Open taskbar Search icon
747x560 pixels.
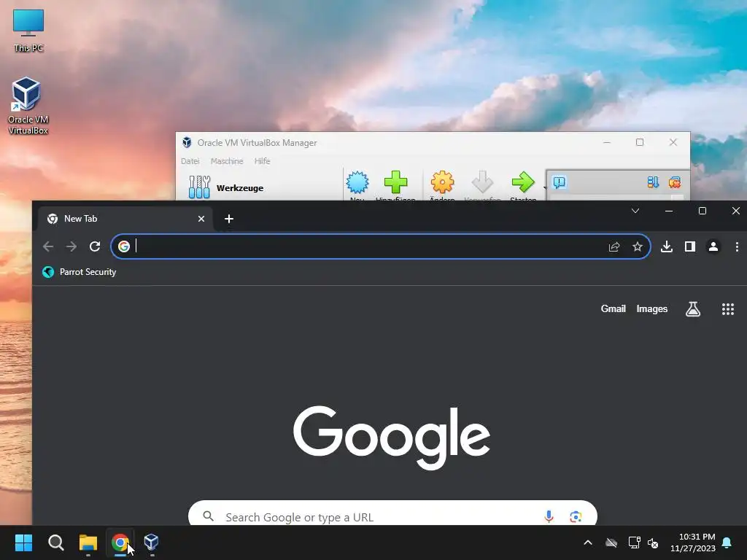point(55,542)
